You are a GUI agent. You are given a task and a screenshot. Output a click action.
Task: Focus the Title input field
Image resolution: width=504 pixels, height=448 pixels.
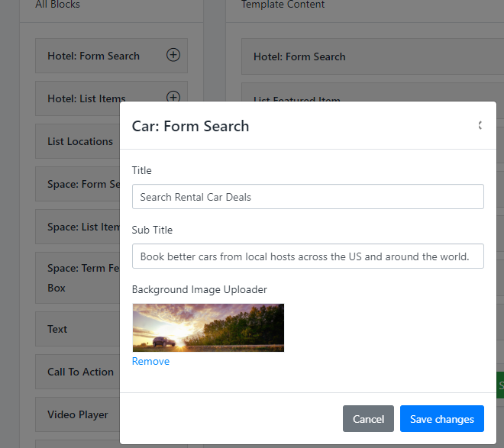pos(308,197)
